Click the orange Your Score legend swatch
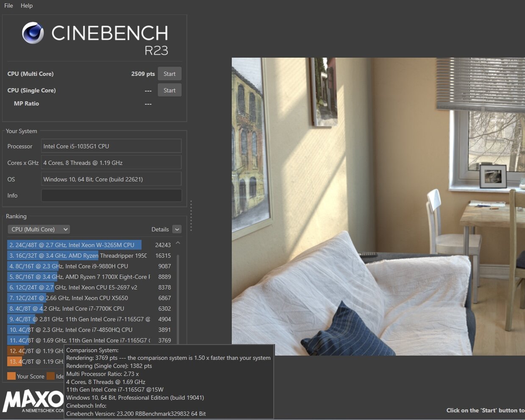Viewport: 525px width, 420px height. 11,376
